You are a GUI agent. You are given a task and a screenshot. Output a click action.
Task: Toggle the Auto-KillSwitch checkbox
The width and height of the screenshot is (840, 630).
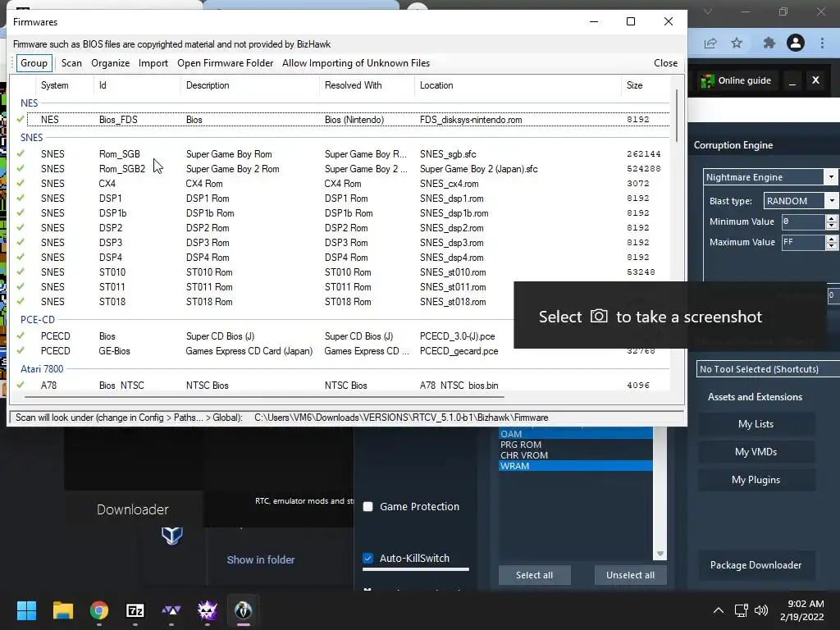[368, 558]
